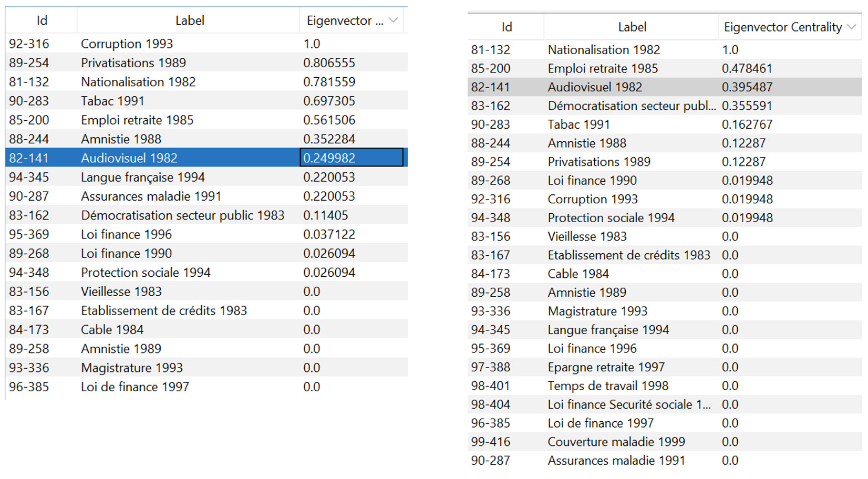Click the cell with value 0.478461
Screen dimensions: 868x479
pos(747,69)
